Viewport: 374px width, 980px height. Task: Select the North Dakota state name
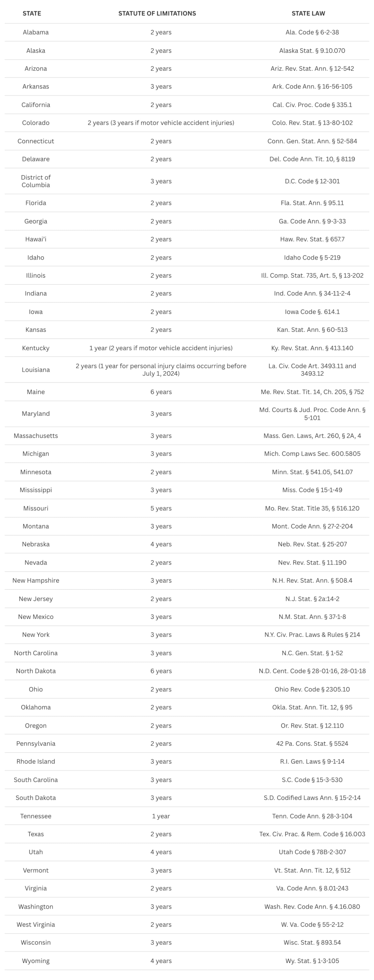coord(36,671)
